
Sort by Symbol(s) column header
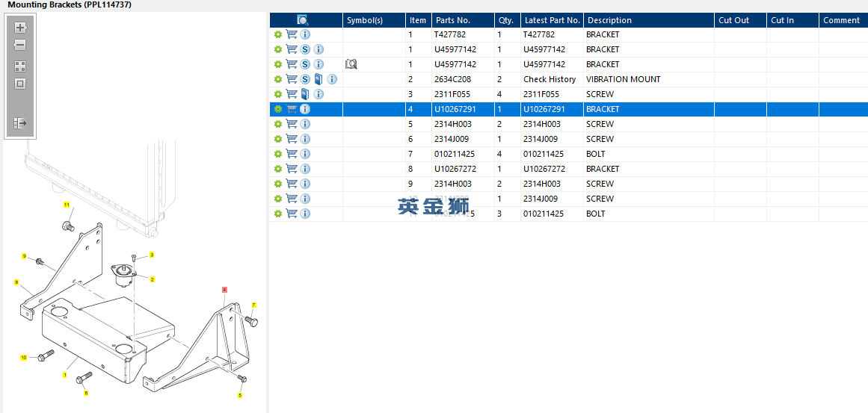[375, 20]
